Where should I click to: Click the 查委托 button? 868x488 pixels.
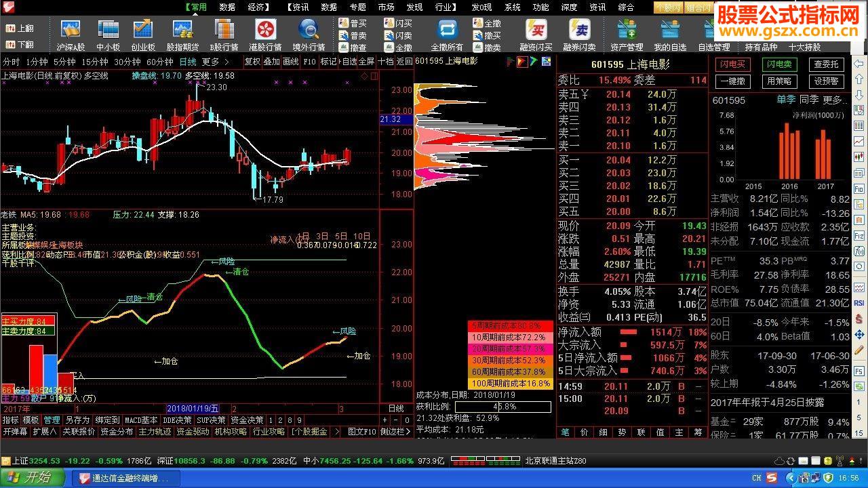pyautogui.click(x=826, y=64)
